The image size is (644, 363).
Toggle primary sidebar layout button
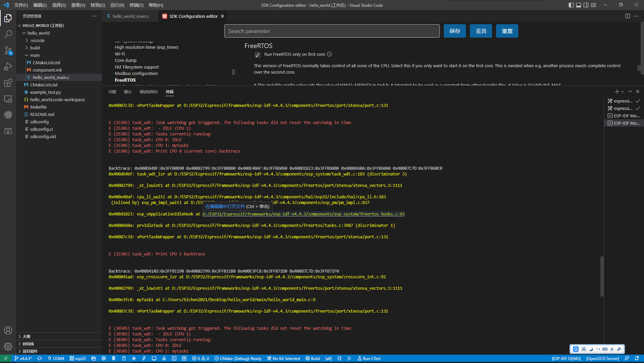[571, 5]
